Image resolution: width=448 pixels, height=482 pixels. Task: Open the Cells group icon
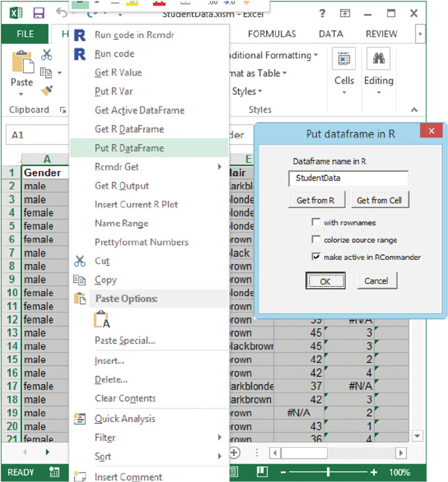pyautogui.click(x=344, y=58)
